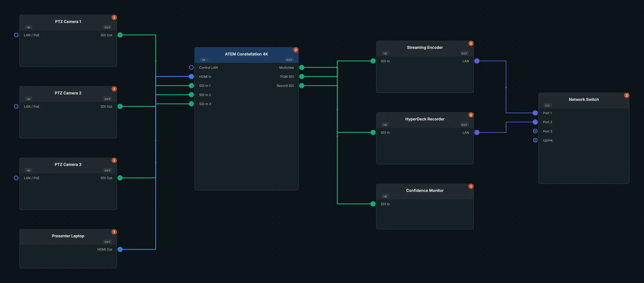Select the PTZ Camera 3 node title

pyautogui.click(x=68, y=164)
